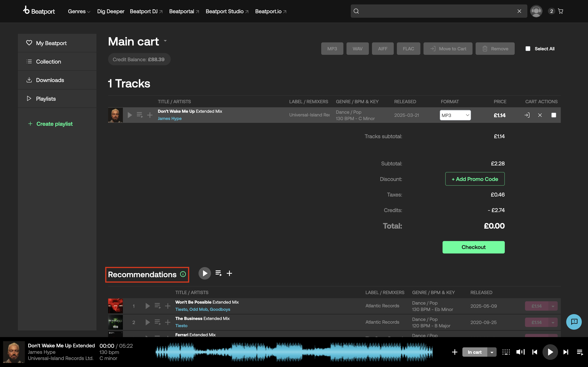Open Beatport Studio link

[x=227, y=11]
